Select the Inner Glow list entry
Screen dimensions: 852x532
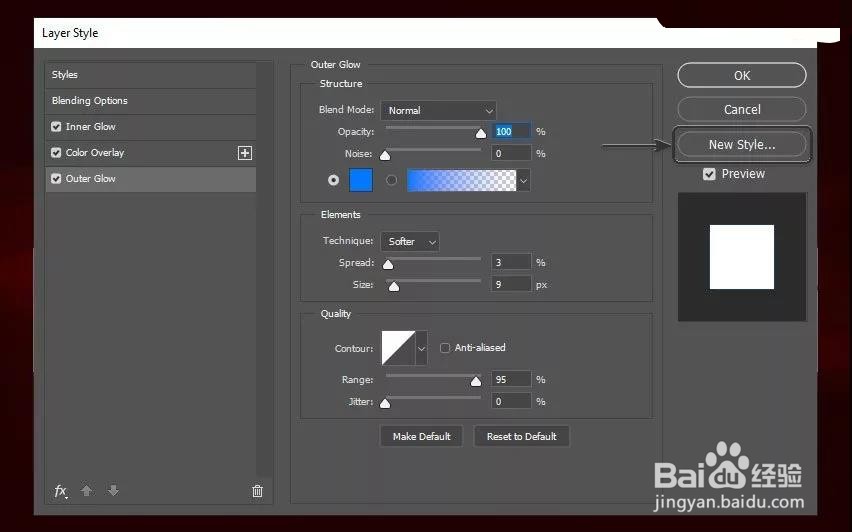pos(151,127)
